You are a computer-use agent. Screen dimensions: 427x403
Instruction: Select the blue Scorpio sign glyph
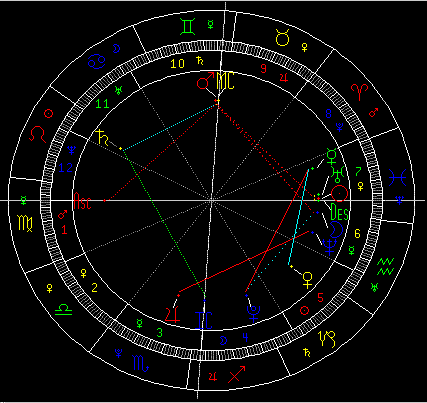coord(141,363)
